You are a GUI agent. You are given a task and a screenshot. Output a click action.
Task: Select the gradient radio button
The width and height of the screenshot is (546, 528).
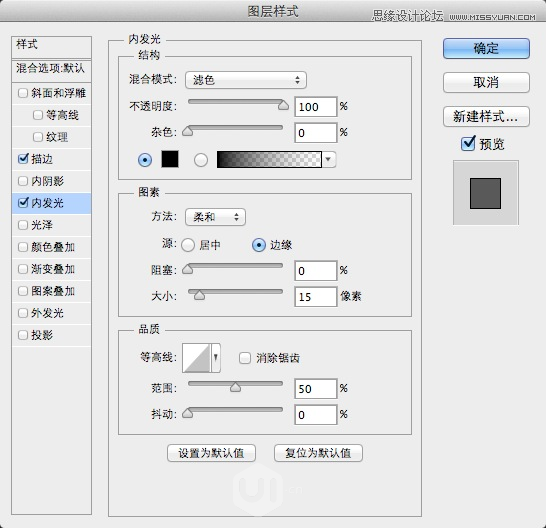tap(201, 160)
